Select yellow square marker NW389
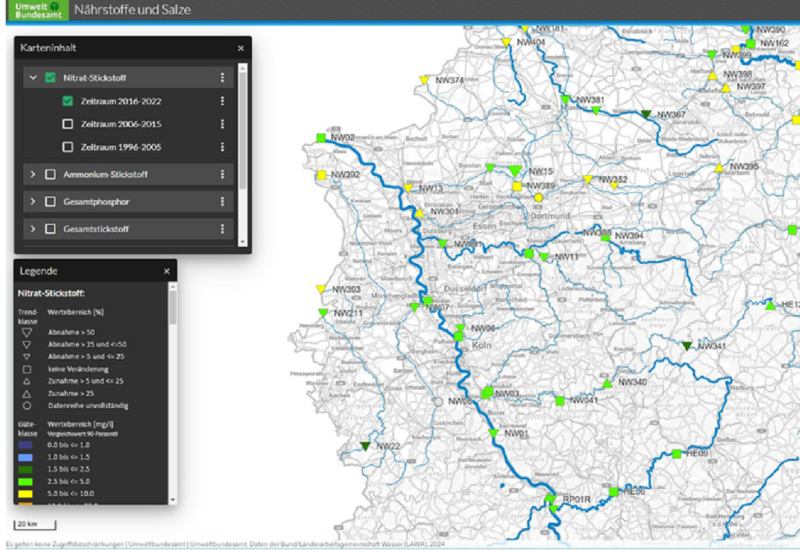Image resolution: width=800 pixels, height=550 pixels. [517, 186]
